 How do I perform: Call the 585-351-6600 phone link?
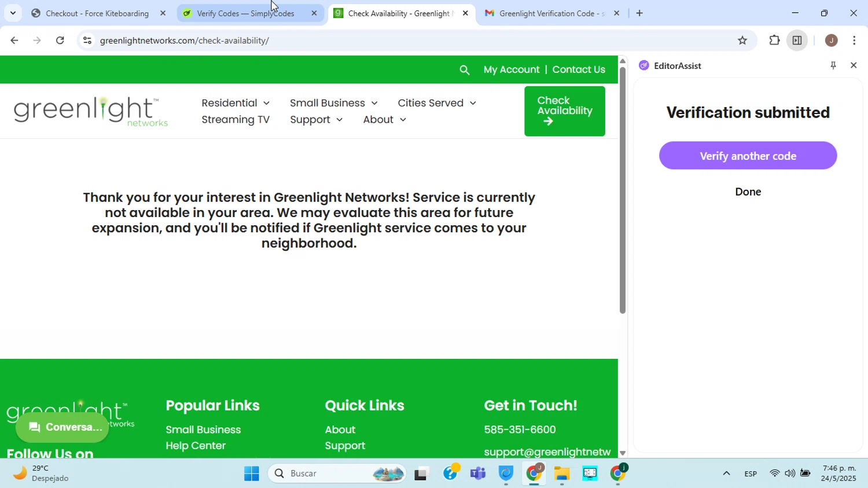click(520, 430)
